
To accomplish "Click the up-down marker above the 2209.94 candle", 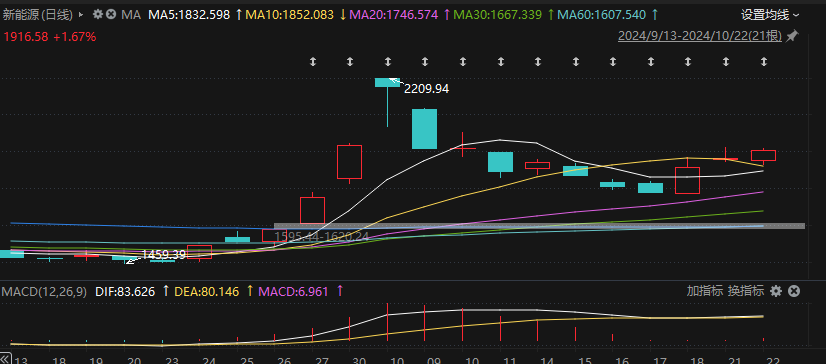I will tap(388, 62).
